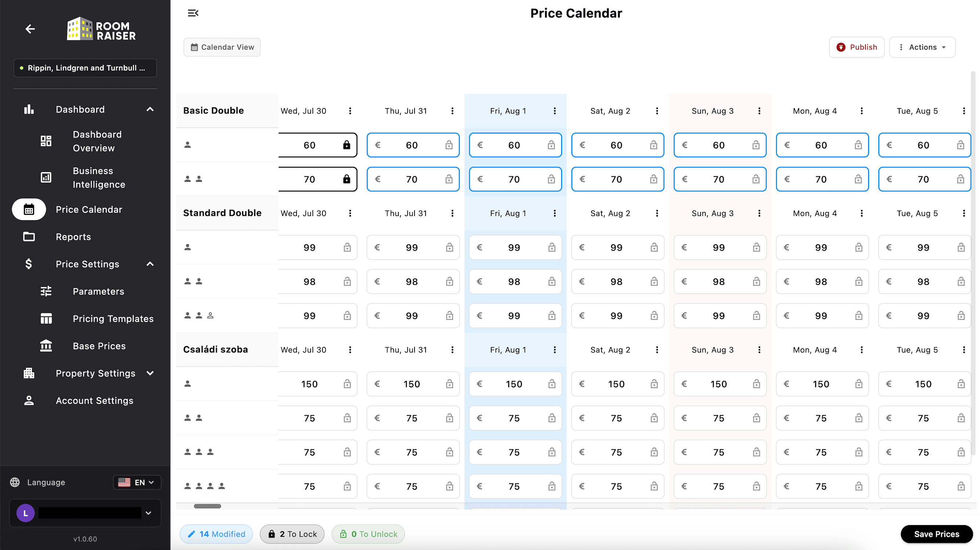This screenshot has height=550, width=980.
Task: Click the back arrow in the sidebar
Action: tap(30, 29)
